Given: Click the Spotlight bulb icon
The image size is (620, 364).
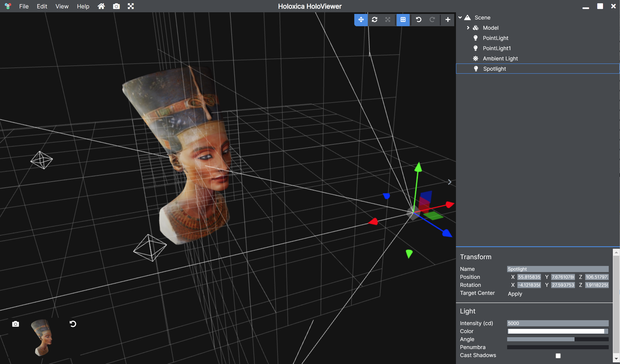Looking at the screenshot, I should coord(476,69).
